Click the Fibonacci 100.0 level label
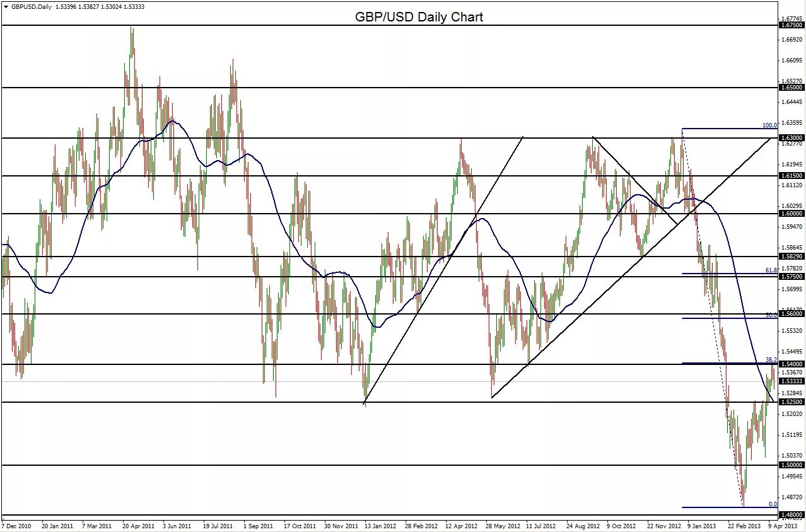The height and width of the screenshot is (532, 806). pyautogui.click(x=770, y=125)
